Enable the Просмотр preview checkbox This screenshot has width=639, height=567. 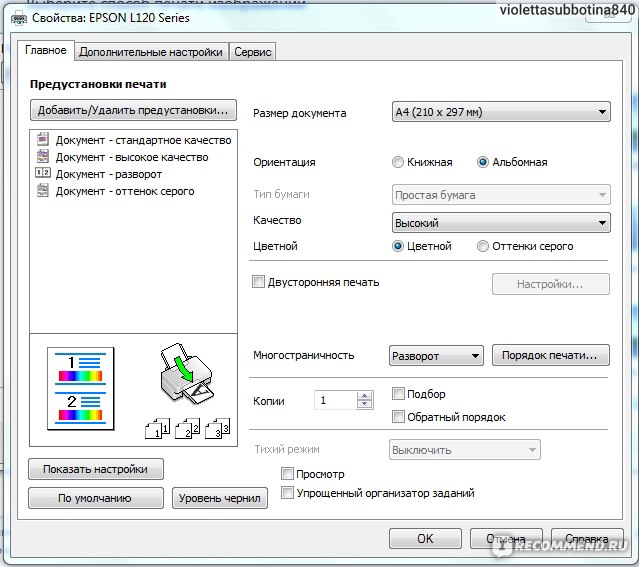(x=287, y=474)
